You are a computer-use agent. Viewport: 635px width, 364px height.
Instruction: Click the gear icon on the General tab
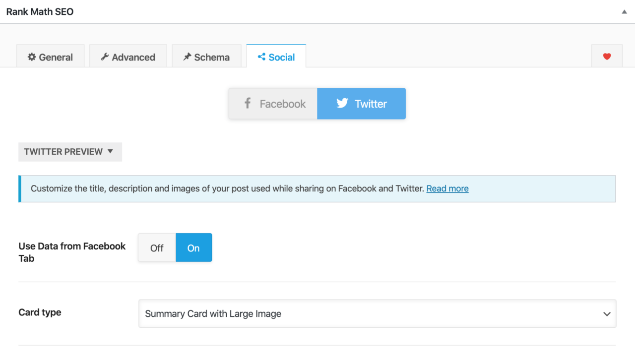pyautogui.click(x=32, y=57)
